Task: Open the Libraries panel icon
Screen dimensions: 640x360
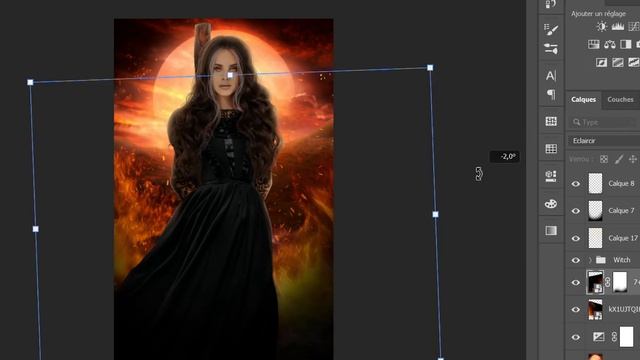Action: (x=551, y=176)
